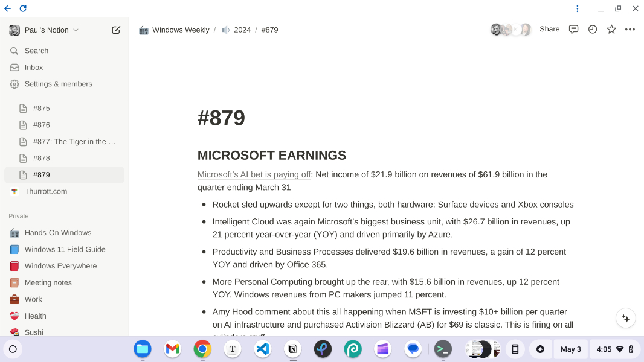
Task: Open the dark blue P app on shelf
Action: (323, 349)
